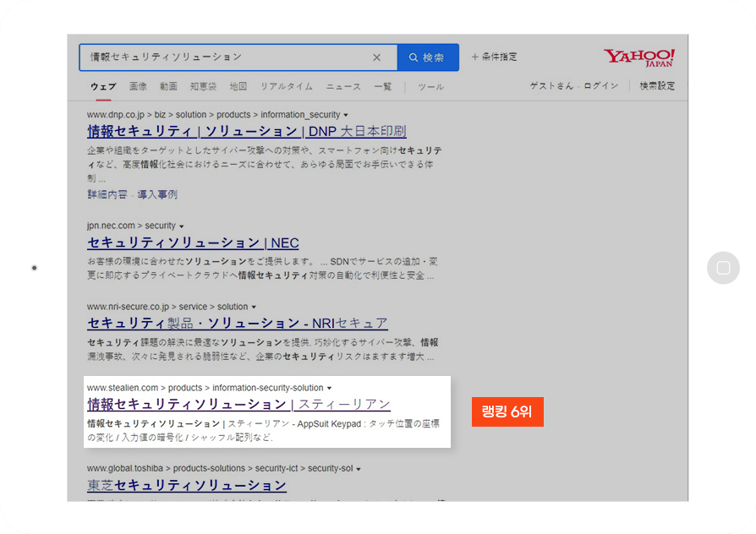
Task: Expand dropdown arrow beside the www.stealien.com URL
Action: coord(329,388)
